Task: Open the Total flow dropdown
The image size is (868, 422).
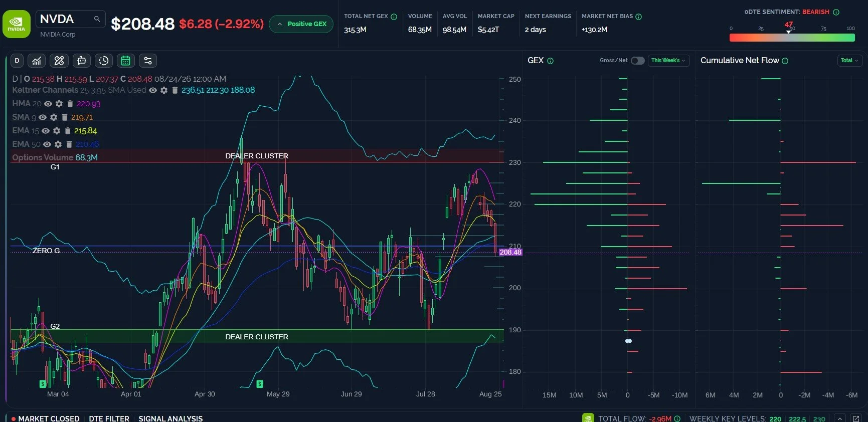Action: click(849, 61)
